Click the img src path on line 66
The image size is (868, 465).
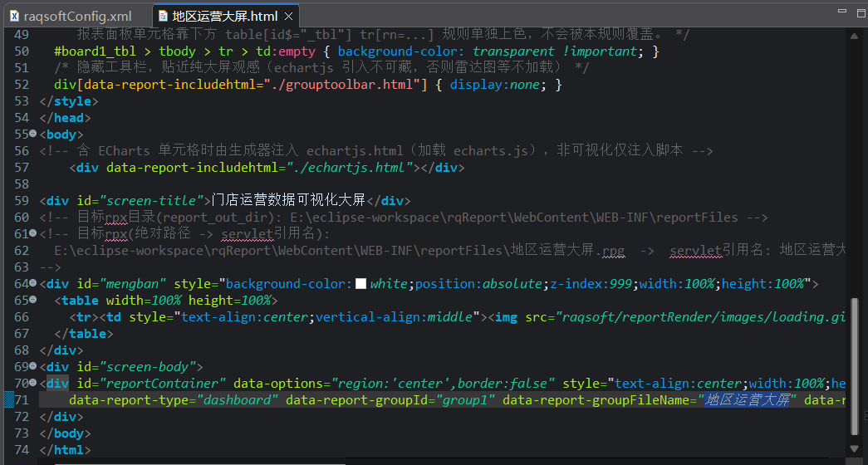click(x=700, y=317)
